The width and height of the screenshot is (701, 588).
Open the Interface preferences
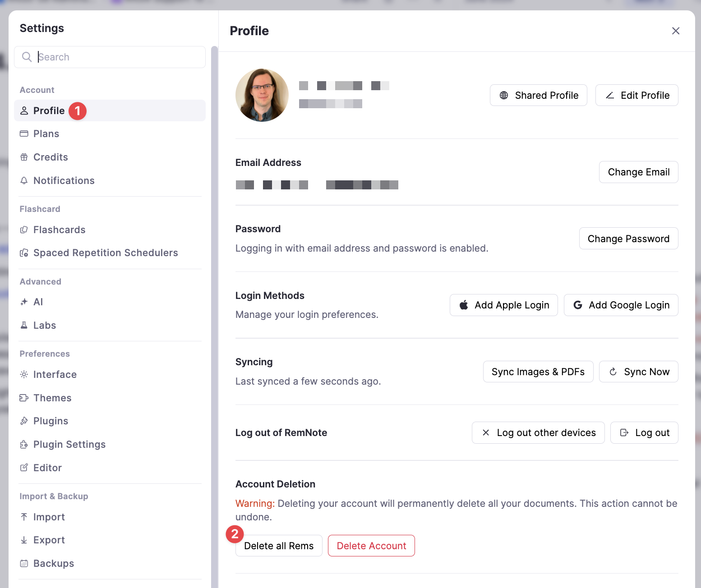tap(55, 375)
